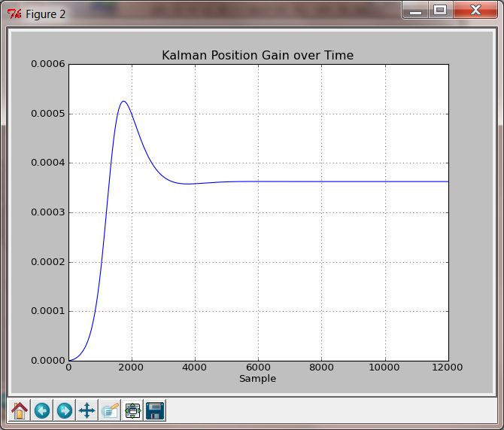Image resolution: width=504 pixels, height=430 pixels.
Task: Open the configure subplots dialog
Action: coord(132,410)
